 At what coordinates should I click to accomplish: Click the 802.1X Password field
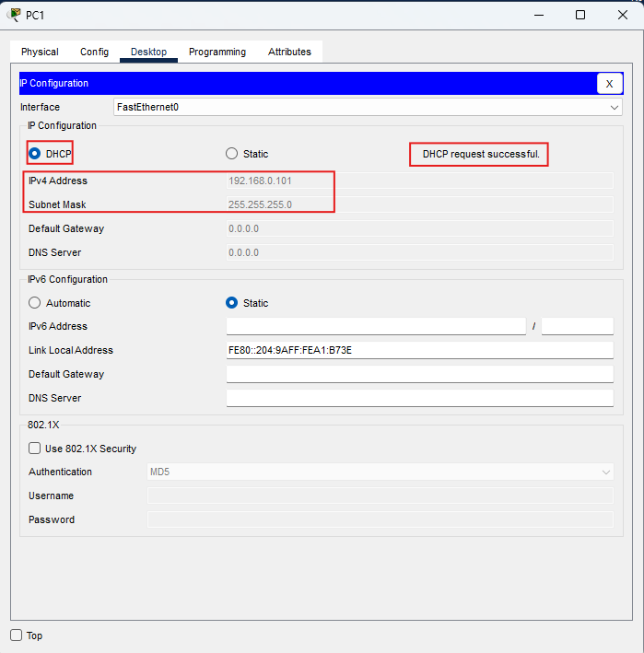pos(381,519)
